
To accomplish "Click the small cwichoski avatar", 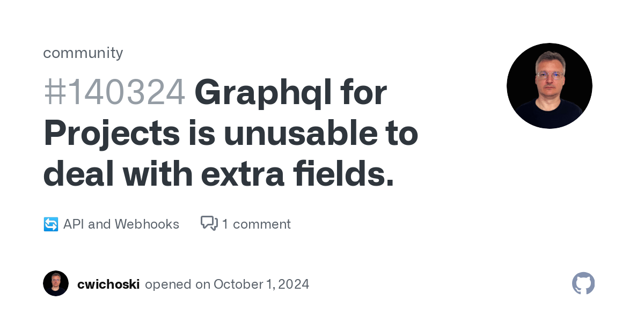I will 56,283.
